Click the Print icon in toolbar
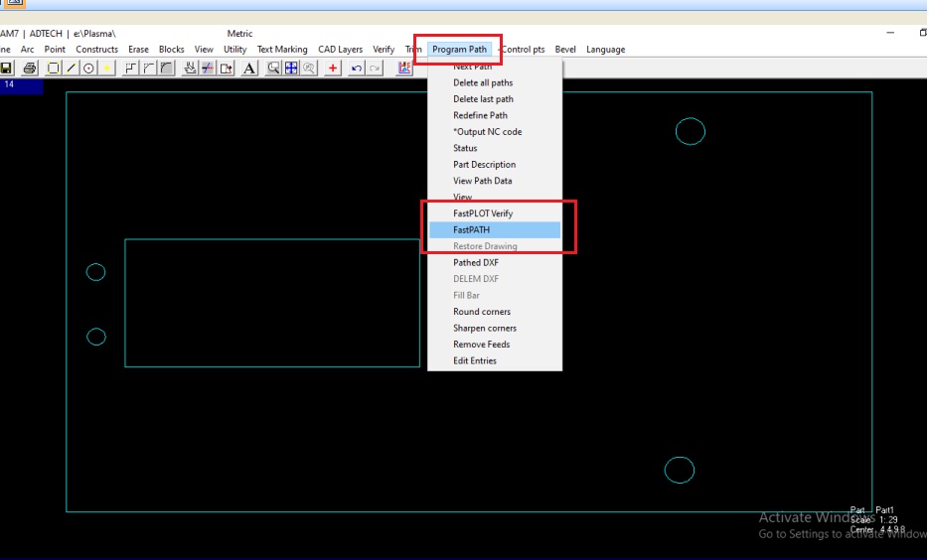The height and width of the screenshot is (560, 930). pos(29,69)
